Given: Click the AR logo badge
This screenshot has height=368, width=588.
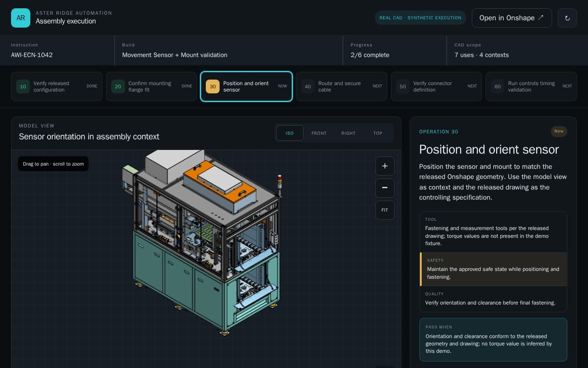Looking at the screenshot, I should 21,18.
